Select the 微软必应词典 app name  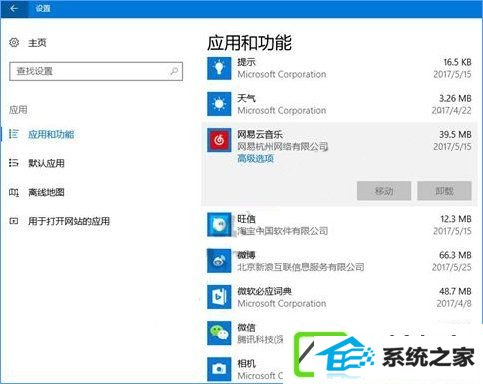265,291
